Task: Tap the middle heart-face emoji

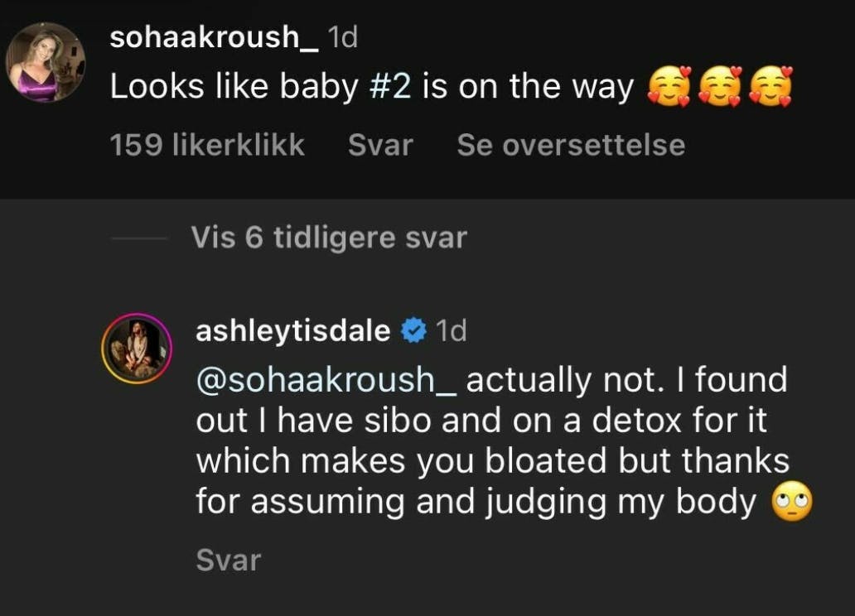Action: point(719,88)
